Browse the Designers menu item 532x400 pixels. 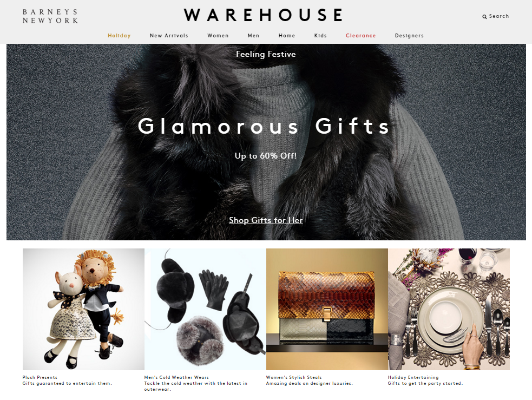click(x=409, y=36)
